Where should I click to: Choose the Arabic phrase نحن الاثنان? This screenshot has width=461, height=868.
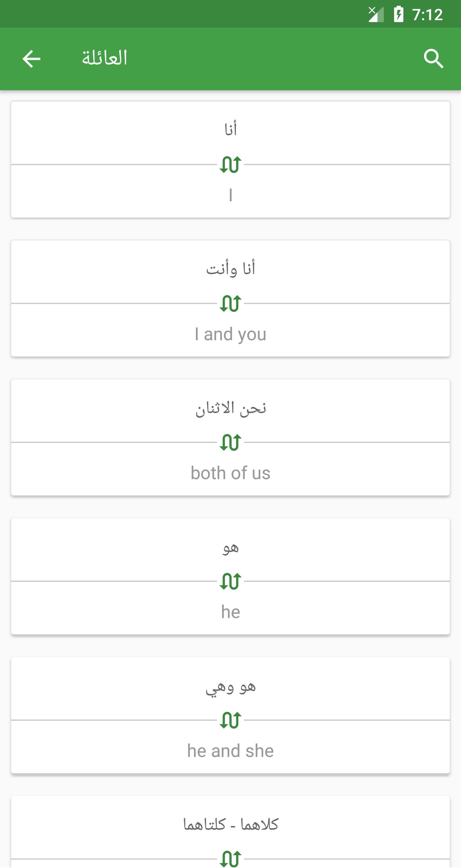231,407
